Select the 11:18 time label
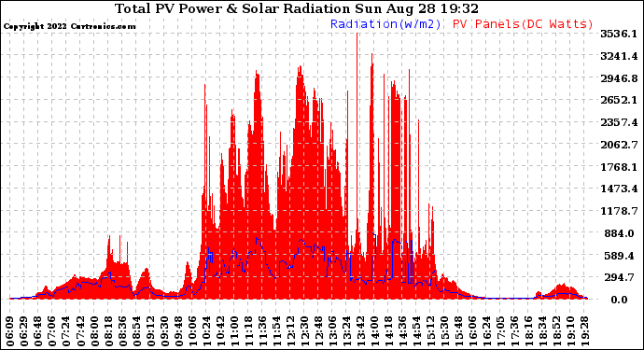Screen dimensions: 644x350 pyautogui.click(x=248, y=331)
